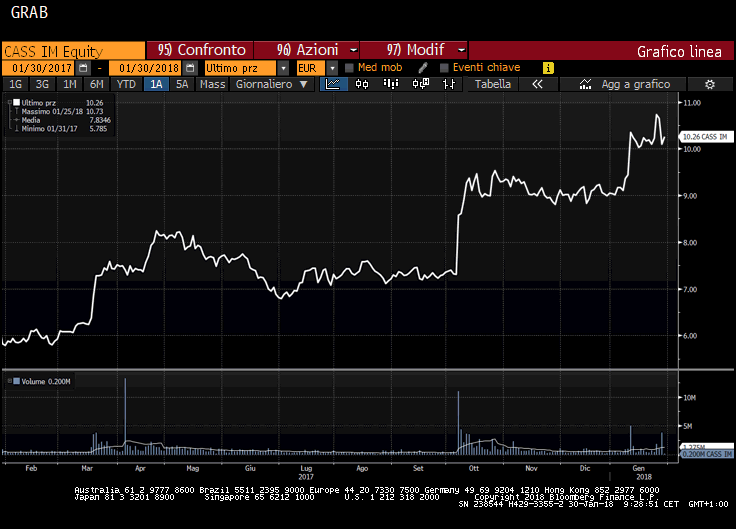Click the pencil edit icon beside Med mob
This screenshot has width=736, height=529.
point(422,67)
